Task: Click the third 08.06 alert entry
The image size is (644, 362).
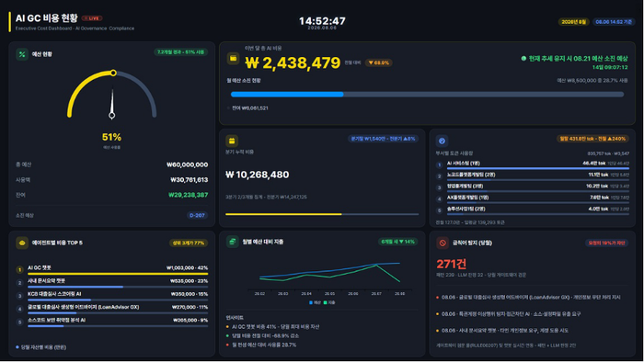Action: (x=502, y=331)
